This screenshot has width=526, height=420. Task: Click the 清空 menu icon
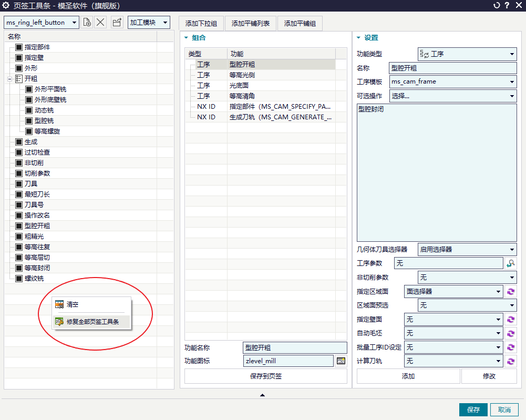[59, 304]
